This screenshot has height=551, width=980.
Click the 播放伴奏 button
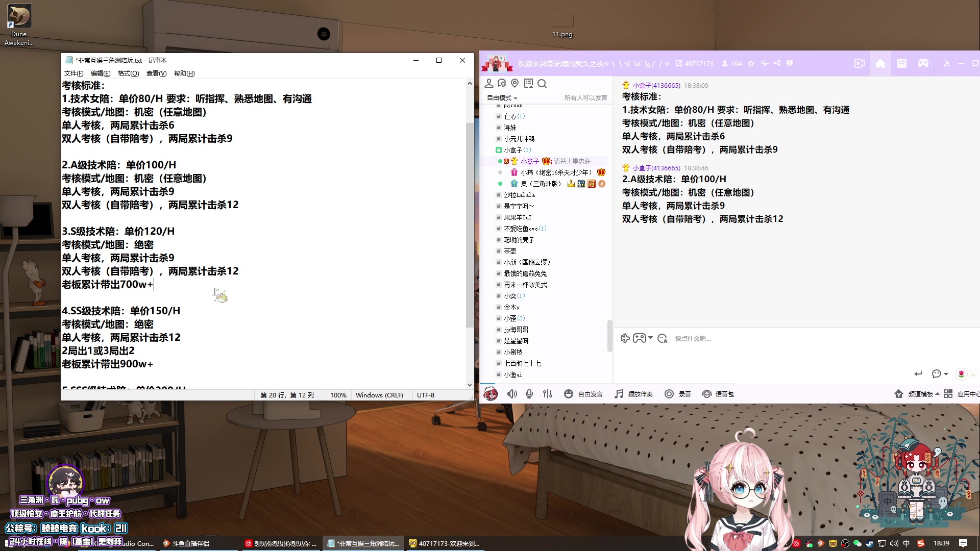[x=634, y=394]
